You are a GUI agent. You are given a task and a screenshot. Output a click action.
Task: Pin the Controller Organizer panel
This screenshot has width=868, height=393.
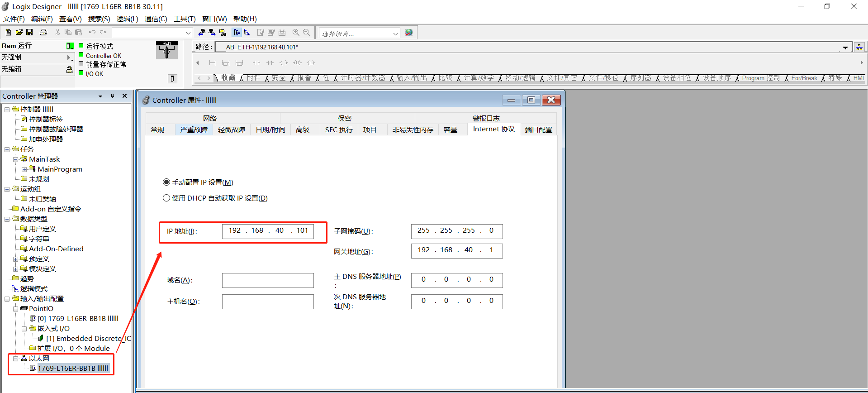(113, 96)
